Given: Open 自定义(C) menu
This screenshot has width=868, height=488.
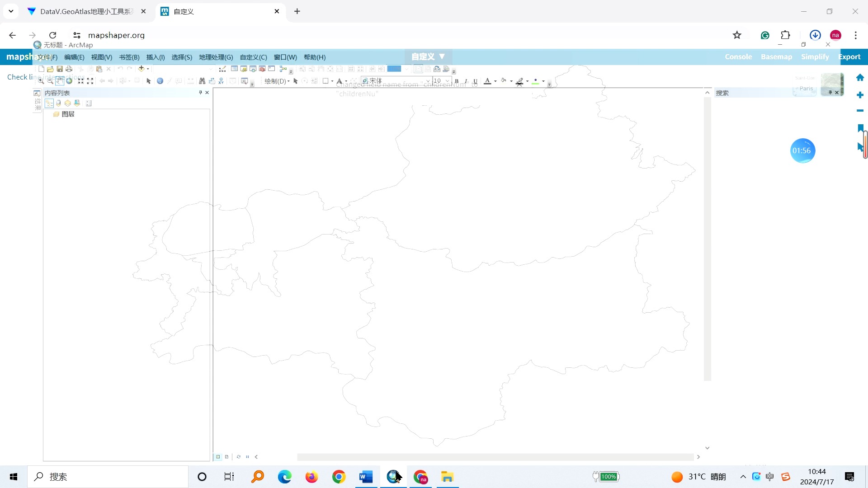Looking at the screenshot, I should pos(253,57).
